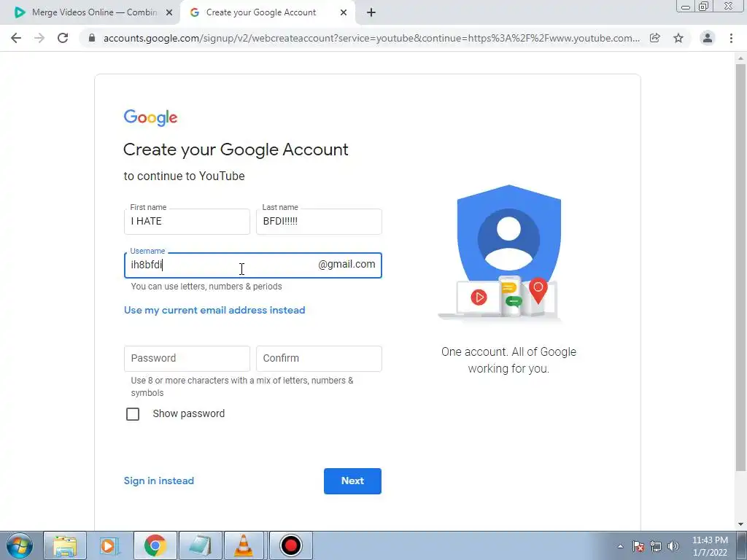Image resolution: width=747 pixels, height=560 pixels.
Task: Click the taskbar clock showing 11:43 PM
Action: coord(710,546)
